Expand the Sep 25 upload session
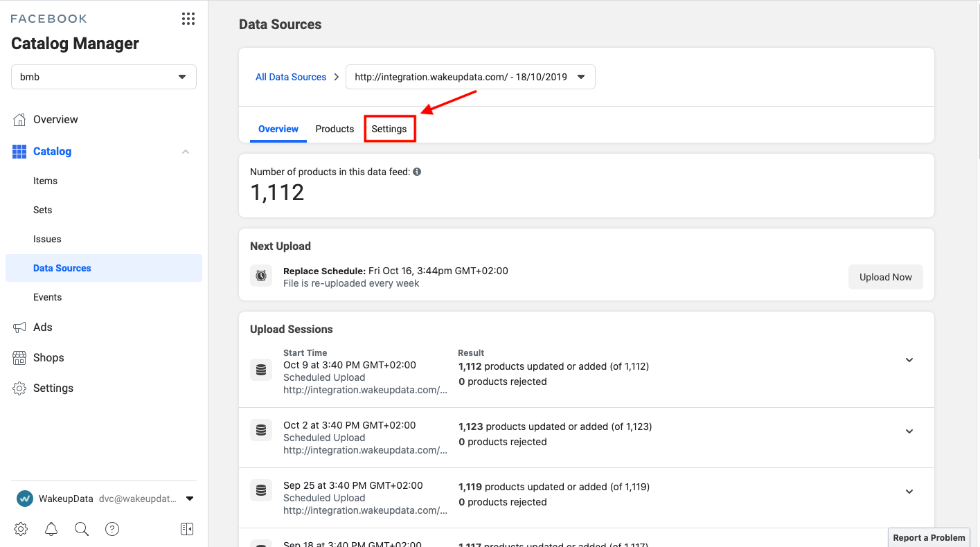The height and width of the screenshot is (547, 980). pos(909,492)
